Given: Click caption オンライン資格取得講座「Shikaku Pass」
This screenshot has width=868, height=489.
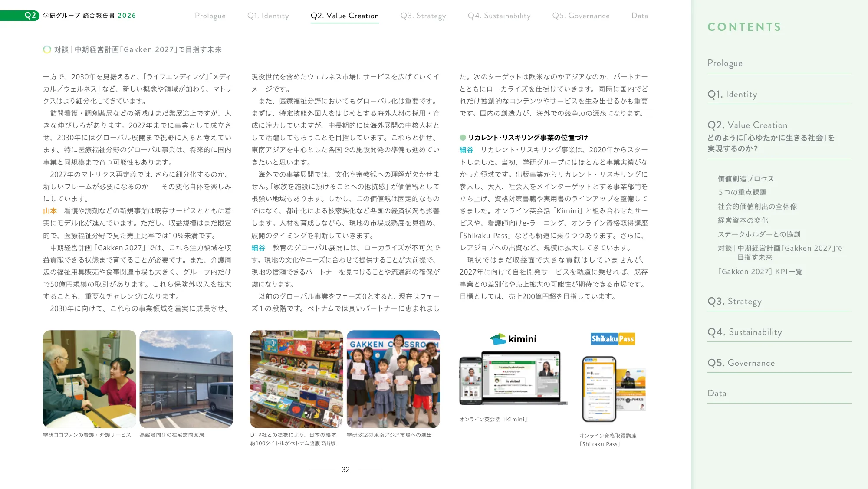Looking at the screenshot, I should coord(608,440).
